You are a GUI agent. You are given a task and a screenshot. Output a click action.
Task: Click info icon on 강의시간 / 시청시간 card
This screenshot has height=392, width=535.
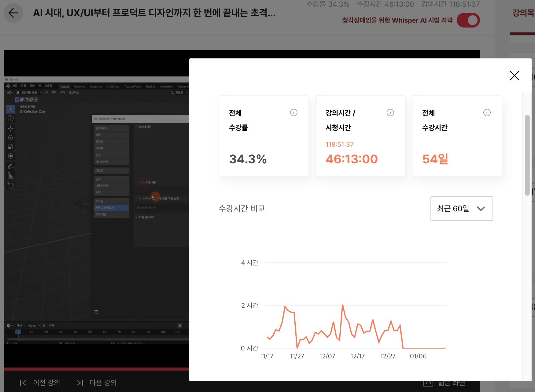coord(390,113)
